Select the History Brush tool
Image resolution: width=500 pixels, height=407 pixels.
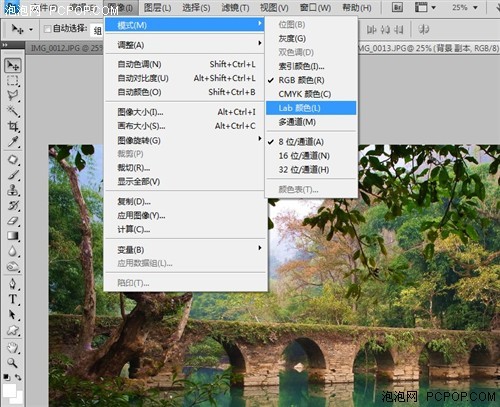(x=13, y=206)
